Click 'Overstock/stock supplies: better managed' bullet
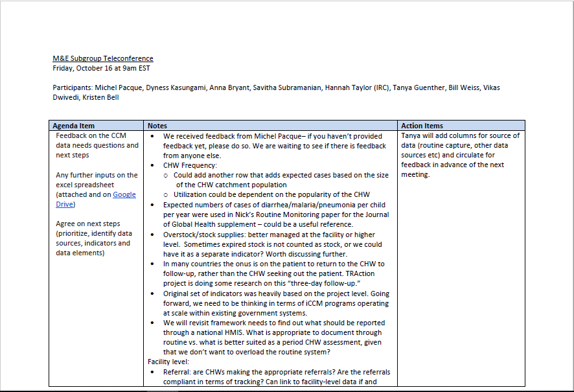 [269, 235]
